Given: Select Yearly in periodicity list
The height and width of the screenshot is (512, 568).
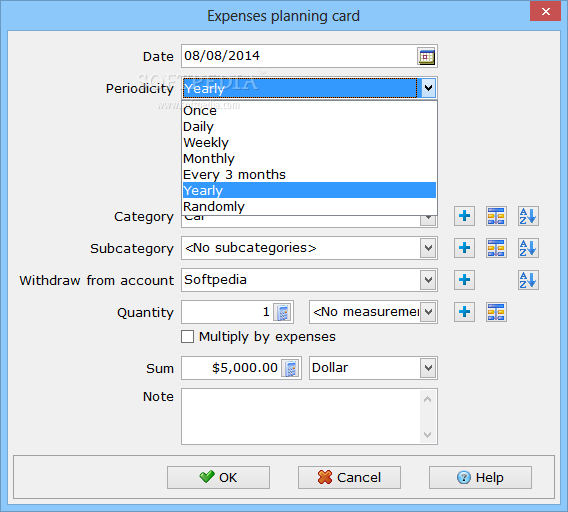Looking at the screenshot, I should click(309, 190).
